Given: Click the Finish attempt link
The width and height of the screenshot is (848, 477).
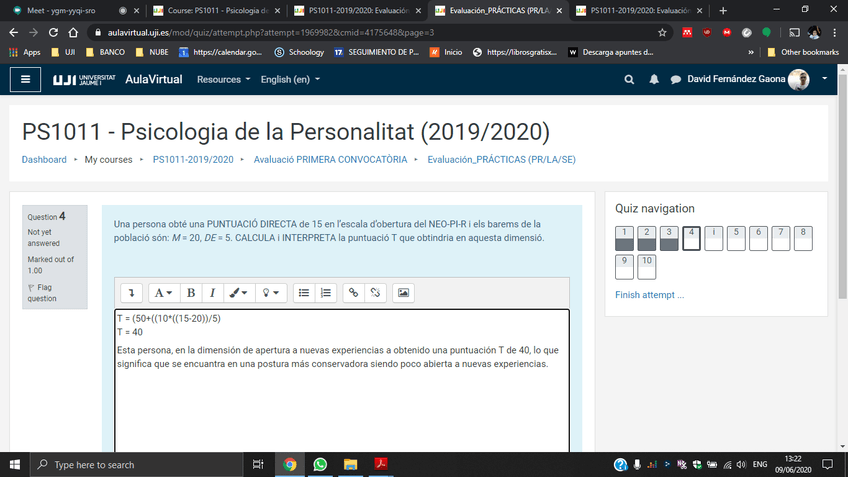Looking at the screenshot, I should pos(649,295).
